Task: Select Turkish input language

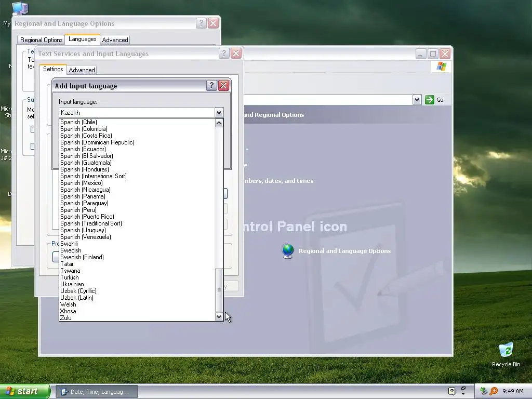Action: pyautogui.click(x=70, y=277)
